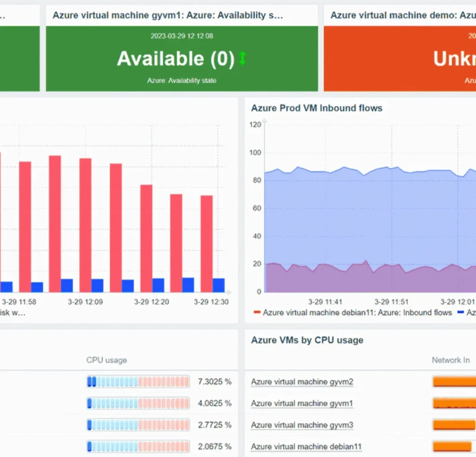Click the tallest red bar near 3-29 12:09
Image resolution: width=476 pixels, height=457 pixels.
55,224
